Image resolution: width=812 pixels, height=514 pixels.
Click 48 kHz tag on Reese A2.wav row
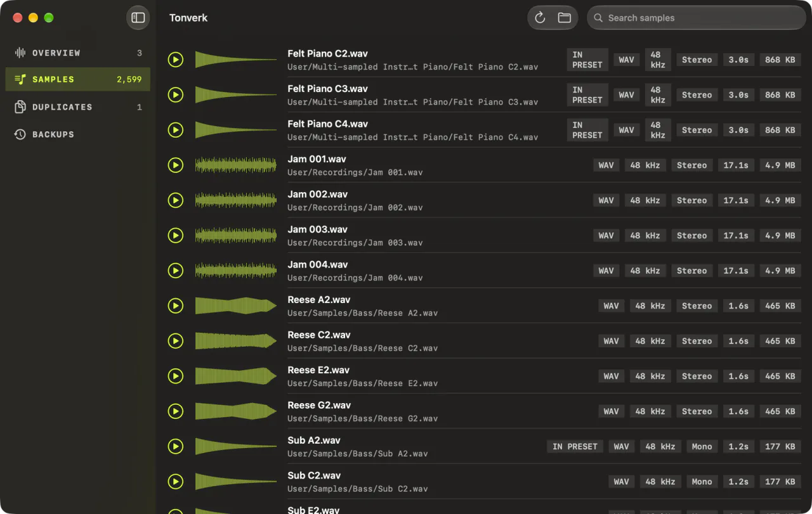click(650, 306)
